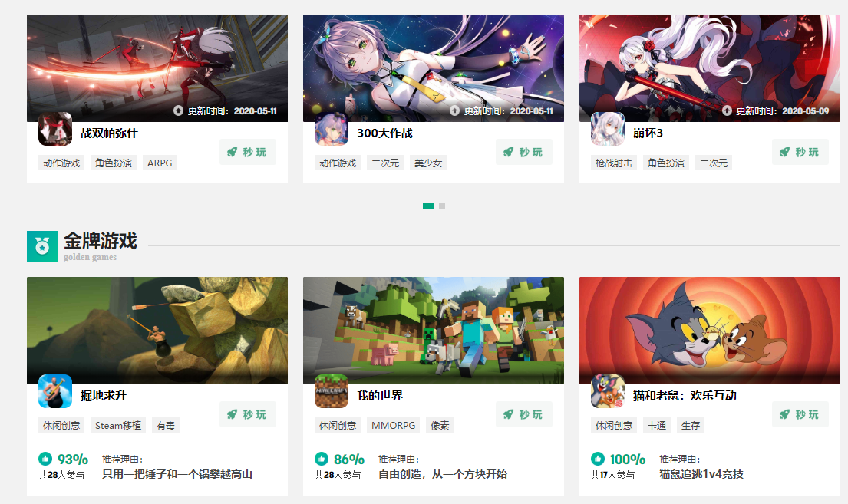Click the thumbs-up icon beside 93%
The height and width of the screenshot is (504, 848).
click(45, 459)
